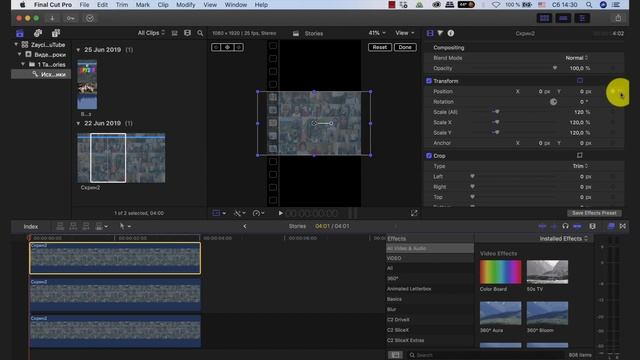Open the Libraries sidebar icon
The image size is (640, 360).
[x=20, y=33]
